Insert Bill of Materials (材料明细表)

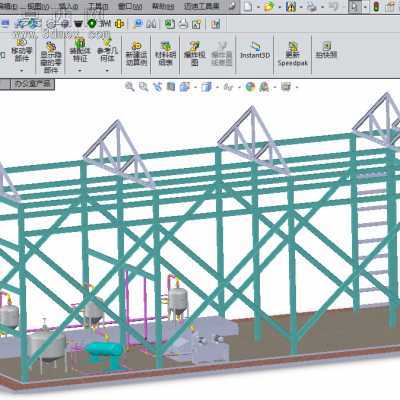click(165, 54)
